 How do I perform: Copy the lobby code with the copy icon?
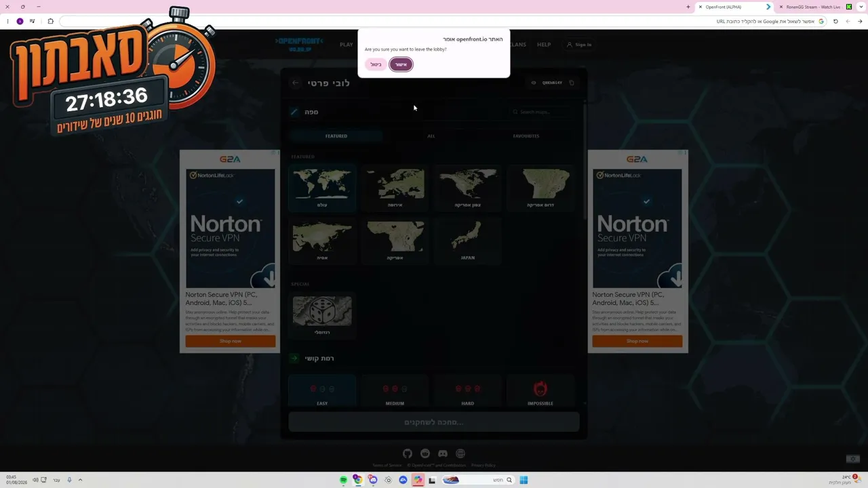point(572,83)
